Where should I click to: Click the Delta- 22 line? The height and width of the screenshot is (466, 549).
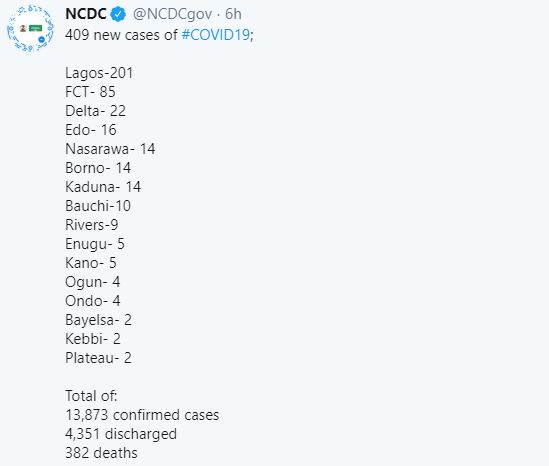click(95, 111)
